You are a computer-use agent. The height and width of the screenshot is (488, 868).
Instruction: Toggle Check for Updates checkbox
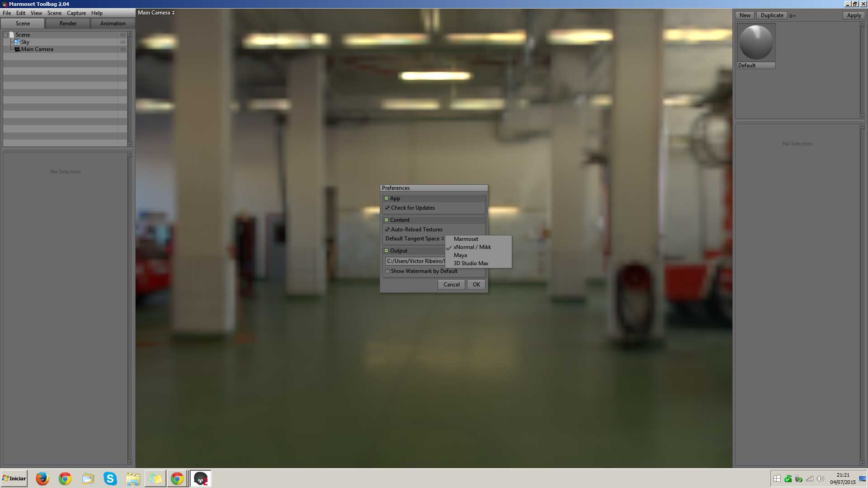(387, 208)
